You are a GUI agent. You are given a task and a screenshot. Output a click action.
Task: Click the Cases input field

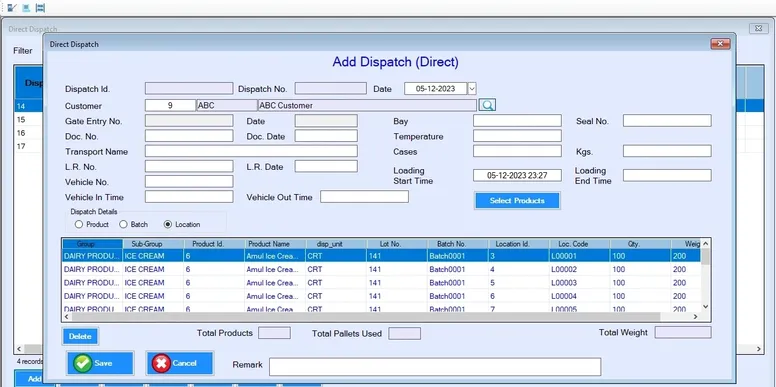pos(517,151)
